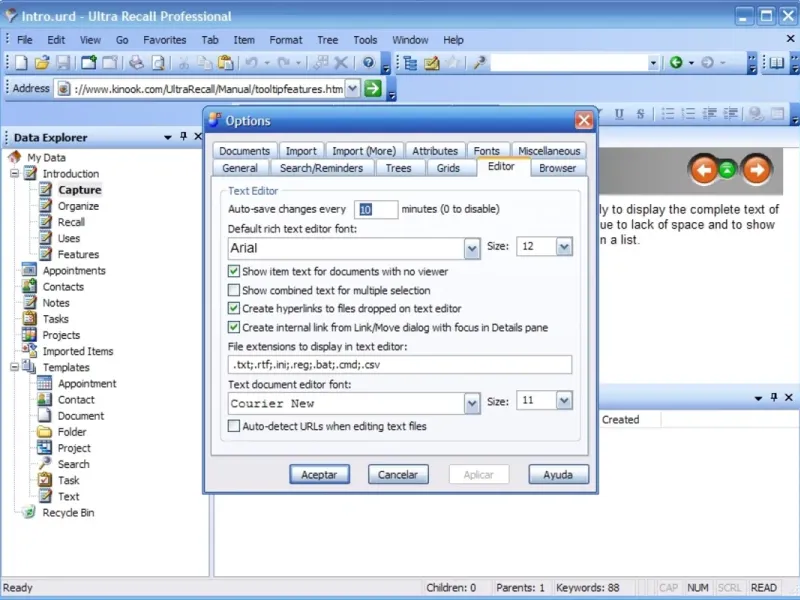Image resolution: width=800 pixels, height=600 pixels.
Task: Click the small green up button between arrows
Action: [728, 170]
